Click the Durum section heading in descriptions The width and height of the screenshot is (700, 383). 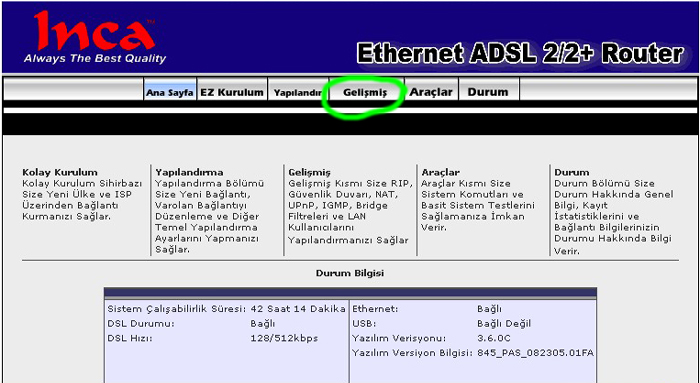[x=572, y=172]
